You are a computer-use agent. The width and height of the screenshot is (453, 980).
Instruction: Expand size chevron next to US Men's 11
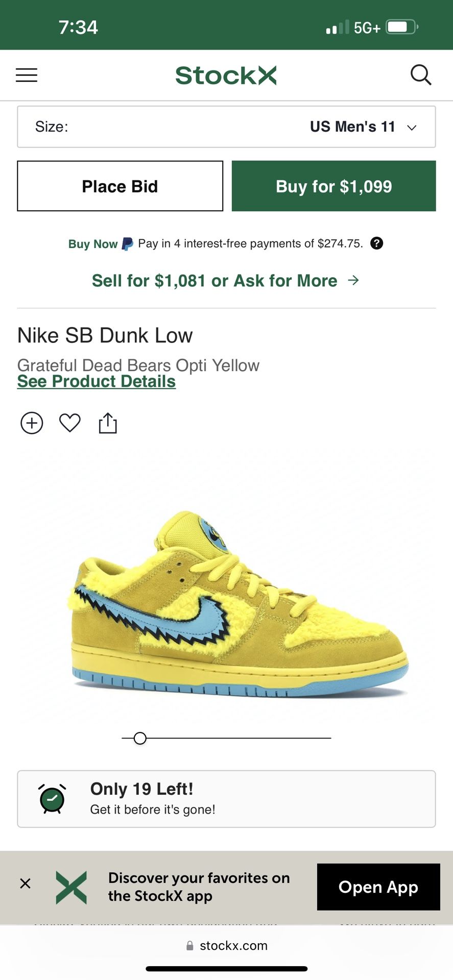point(412,128)
